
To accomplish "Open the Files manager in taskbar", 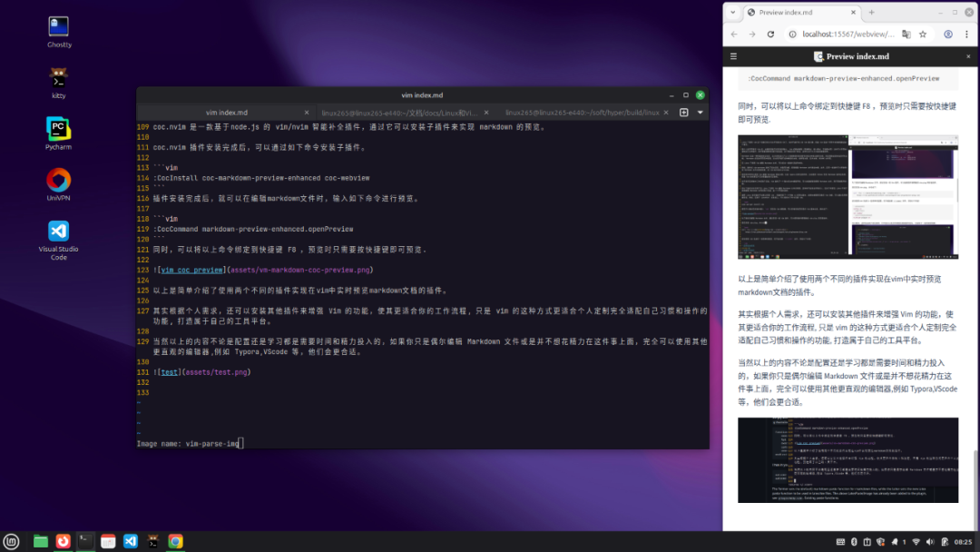I will point(41,541).
